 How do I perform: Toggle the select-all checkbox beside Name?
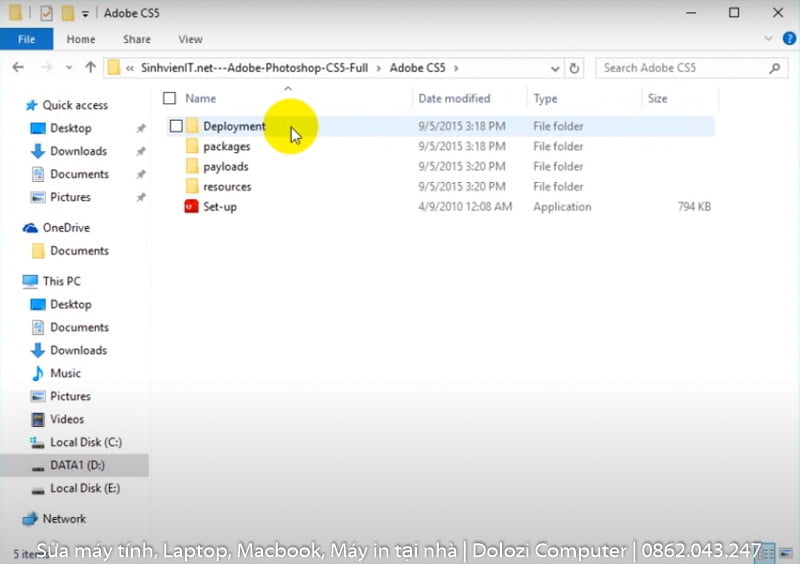(169, 98)
